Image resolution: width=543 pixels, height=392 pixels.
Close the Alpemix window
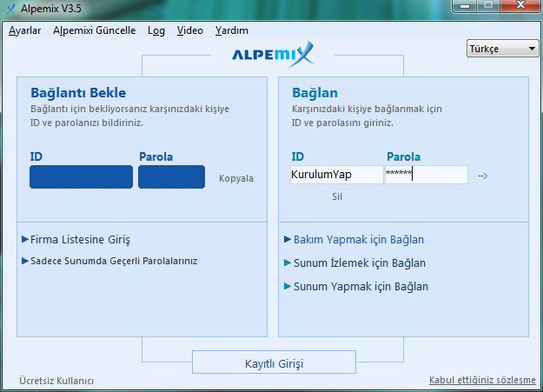(x=520, y=5)
